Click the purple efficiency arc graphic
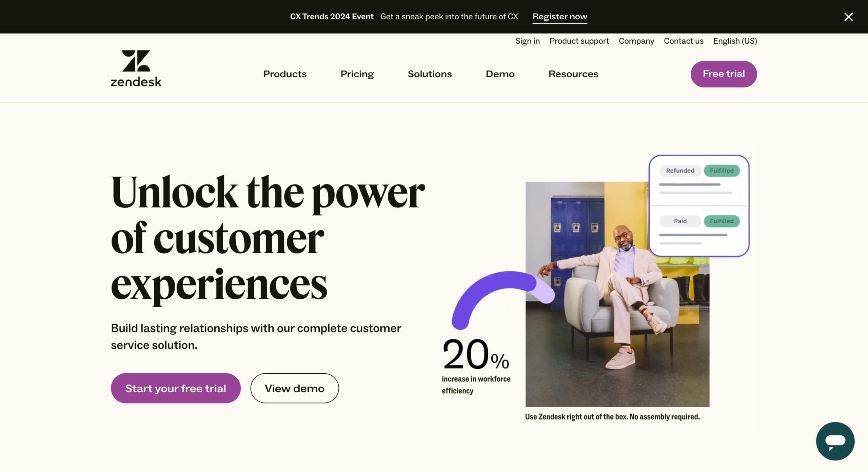 [492, 288]
